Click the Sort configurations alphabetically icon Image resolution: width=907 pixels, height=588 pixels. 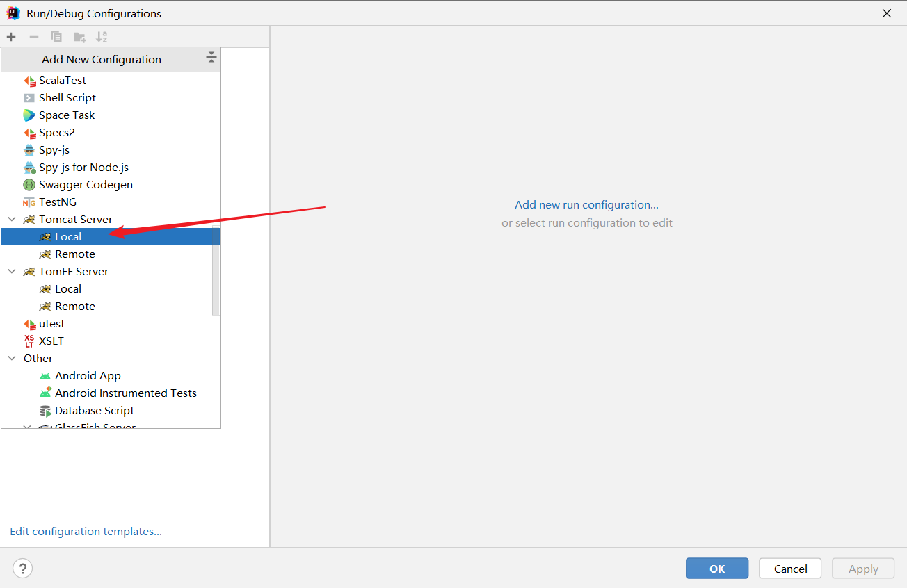click(102, 37)
